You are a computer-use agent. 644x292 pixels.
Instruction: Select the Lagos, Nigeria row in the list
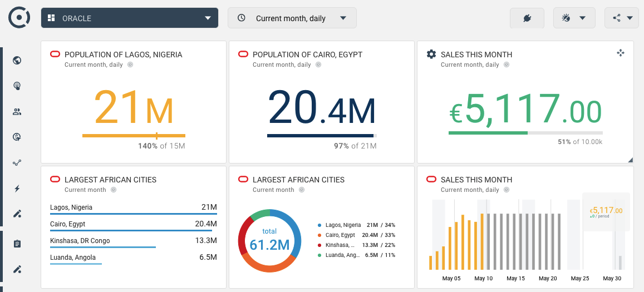[x=134, y=208]
